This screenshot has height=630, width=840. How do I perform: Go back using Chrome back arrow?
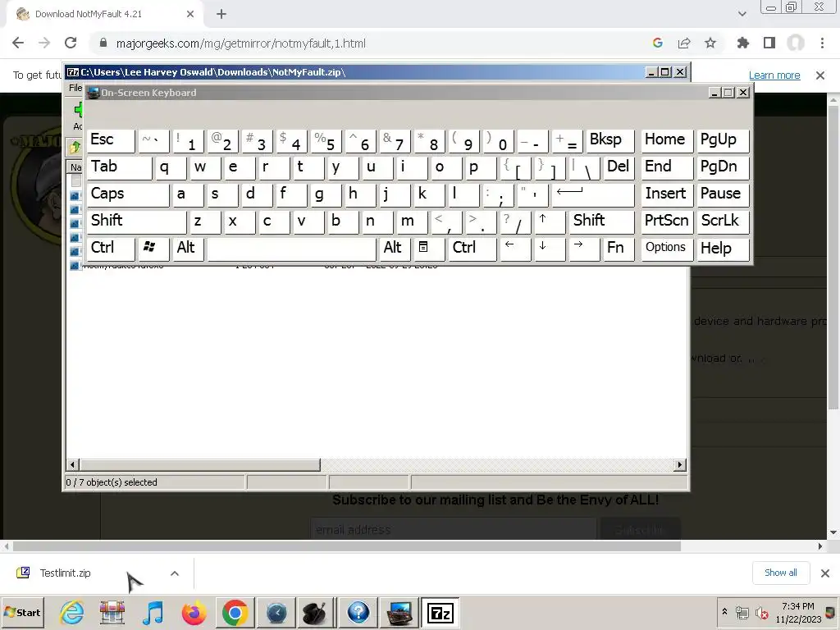click(18, 43)
